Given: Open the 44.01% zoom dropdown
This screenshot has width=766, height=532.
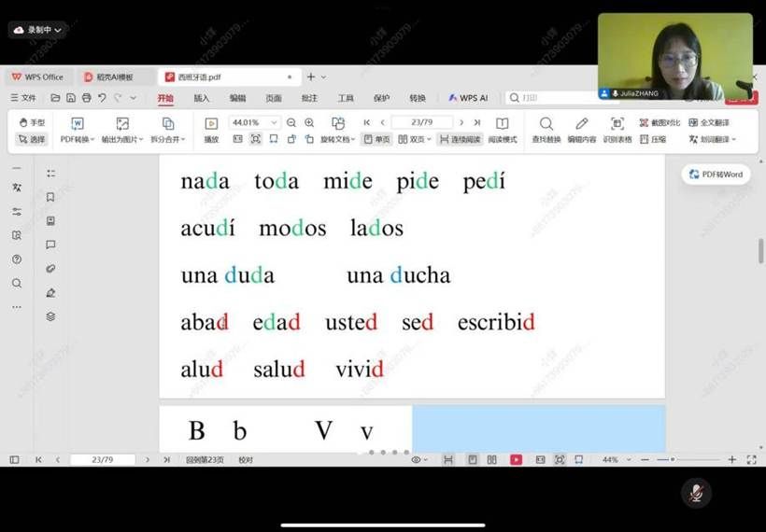Looking at the screenshot, I should (x=274, y=122).
